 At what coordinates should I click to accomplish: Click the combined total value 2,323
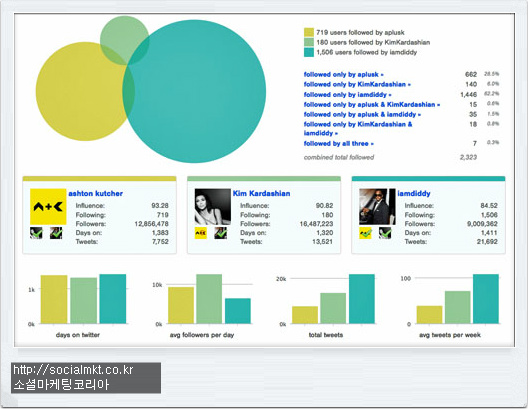(468, 157)
